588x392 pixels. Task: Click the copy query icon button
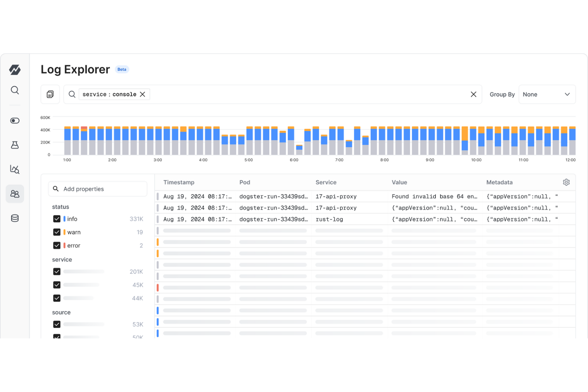pyautogui.click(x=50, y=95)
